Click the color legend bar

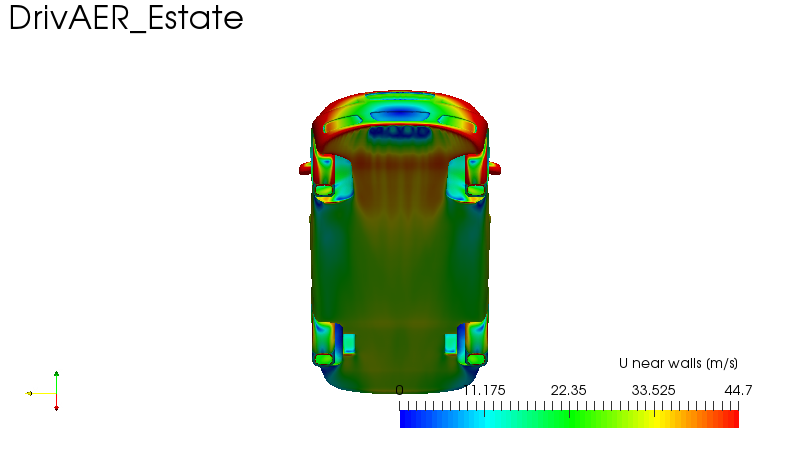tap(569, 419)
